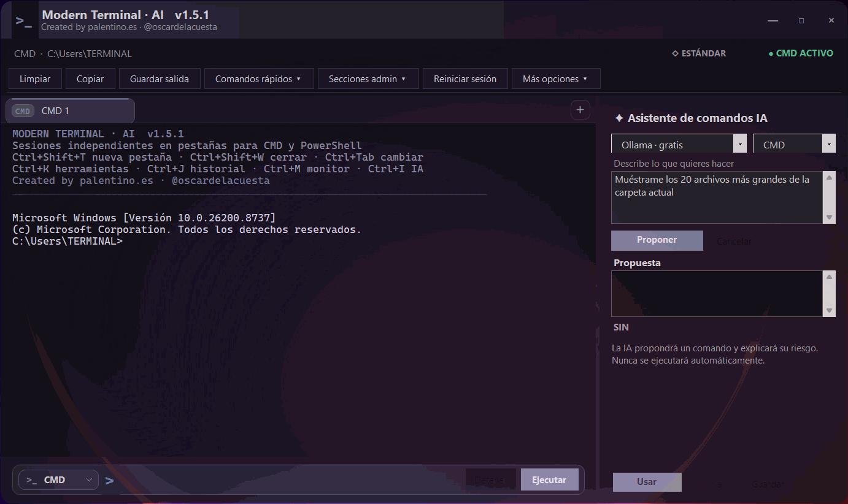The height and width of the screenshot is (504, 848).
Task: Click the Propuesta box scrollbar down arrow
Action: (829, 311)
